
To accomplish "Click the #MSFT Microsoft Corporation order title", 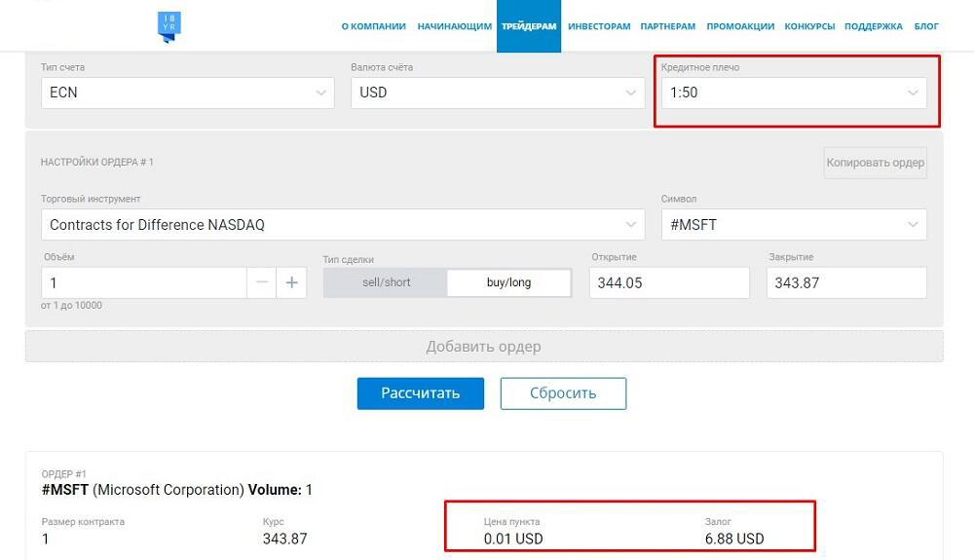I will tap(176, 490).
